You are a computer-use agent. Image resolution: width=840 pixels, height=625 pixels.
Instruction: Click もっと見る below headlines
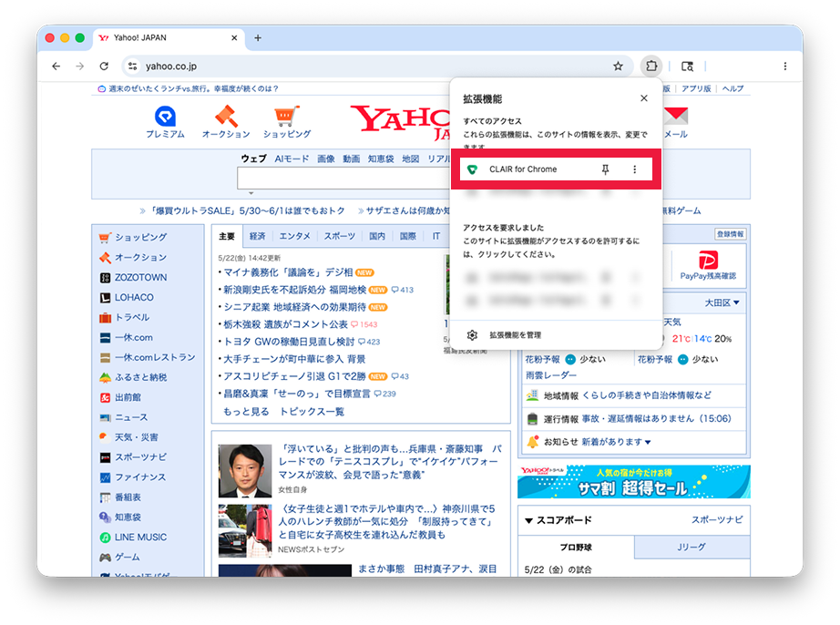pos(246,411)
